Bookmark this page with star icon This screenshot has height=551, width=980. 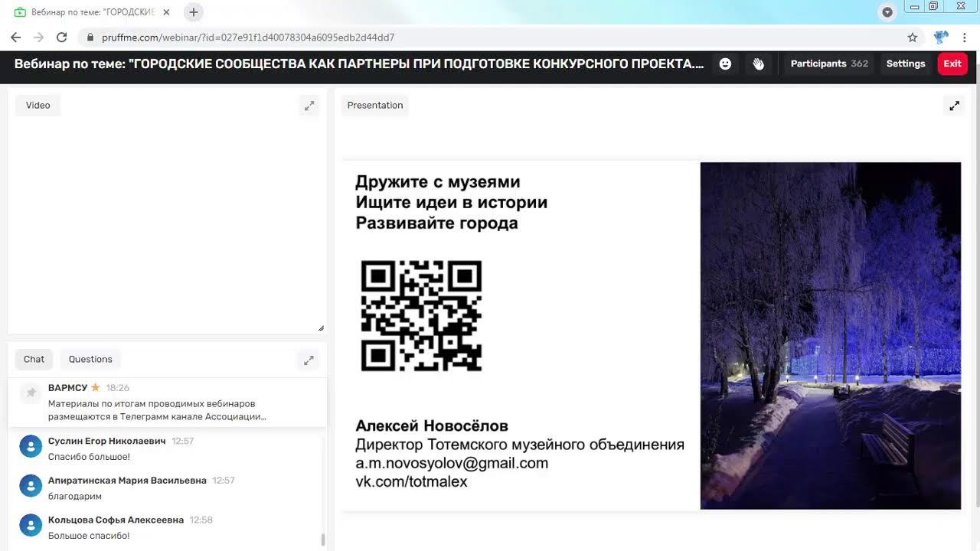913,37
